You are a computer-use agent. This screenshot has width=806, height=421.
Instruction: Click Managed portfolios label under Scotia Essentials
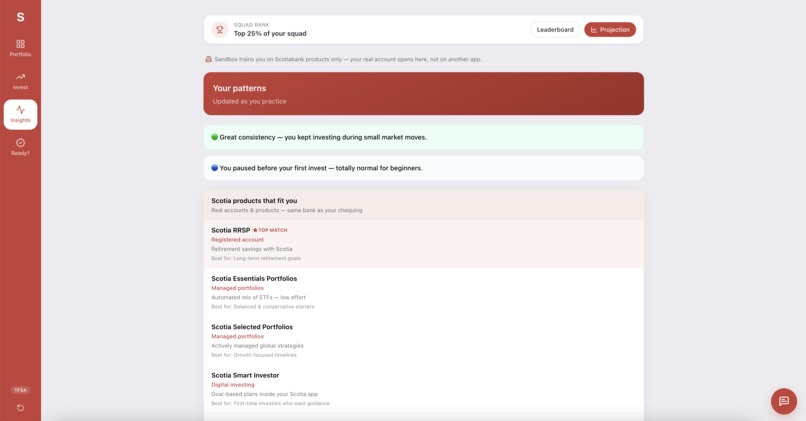(x=237, y=288)
